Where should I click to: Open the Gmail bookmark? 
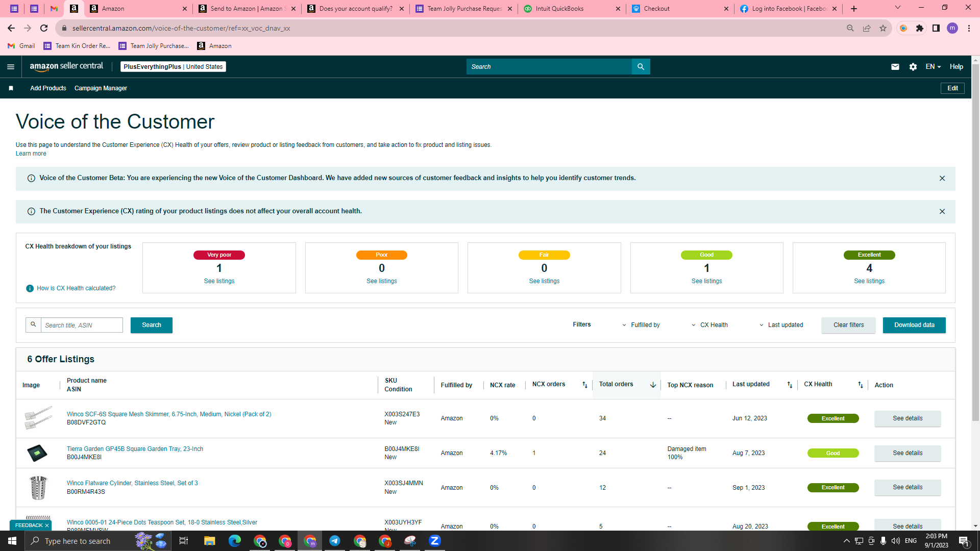[21, 46]
